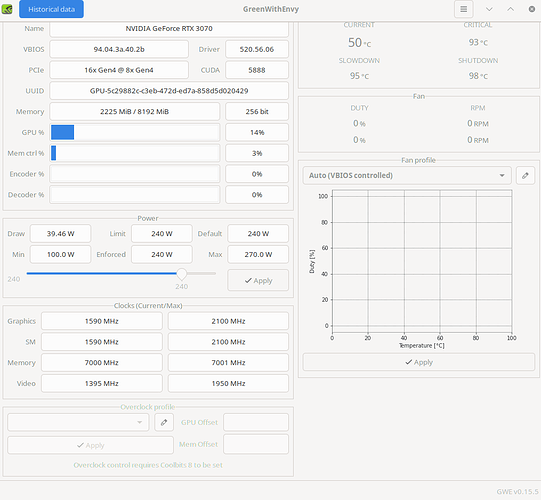Click the power limit slider handle
541x500 pixels.
point(181,274)
